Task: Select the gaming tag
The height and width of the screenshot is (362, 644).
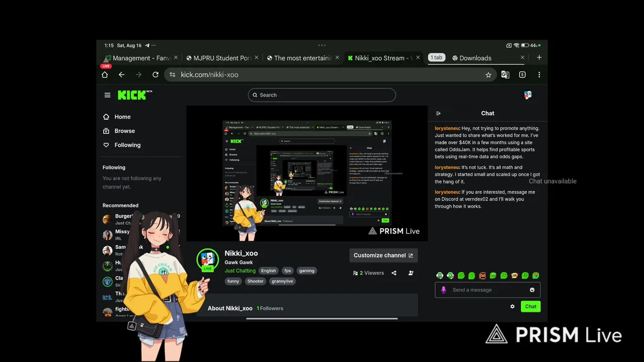Action: point(307,270)
